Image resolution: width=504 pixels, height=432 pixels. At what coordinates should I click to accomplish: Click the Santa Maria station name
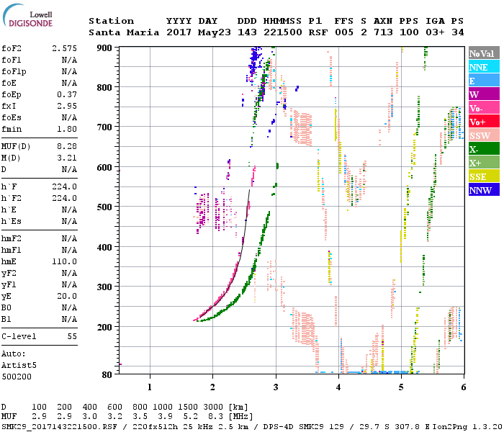(124, 32)
